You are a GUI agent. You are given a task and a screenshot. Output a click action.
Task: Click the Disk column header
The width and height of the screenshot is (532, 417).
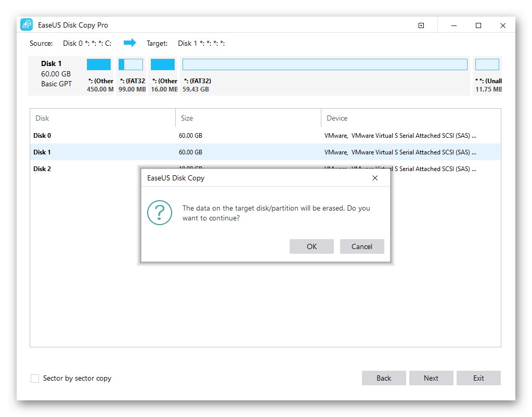click(x=102, y=118)
